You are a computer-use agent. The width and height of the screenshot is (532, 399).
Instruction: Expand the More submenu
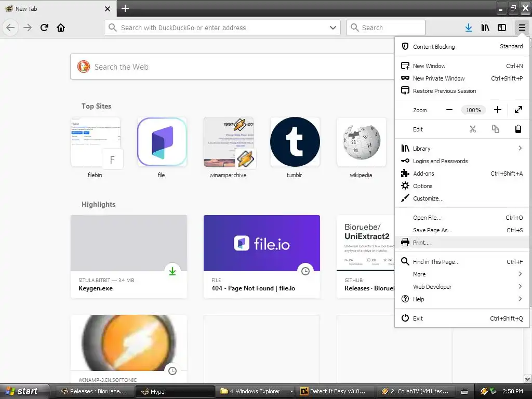tap(462, 274)
